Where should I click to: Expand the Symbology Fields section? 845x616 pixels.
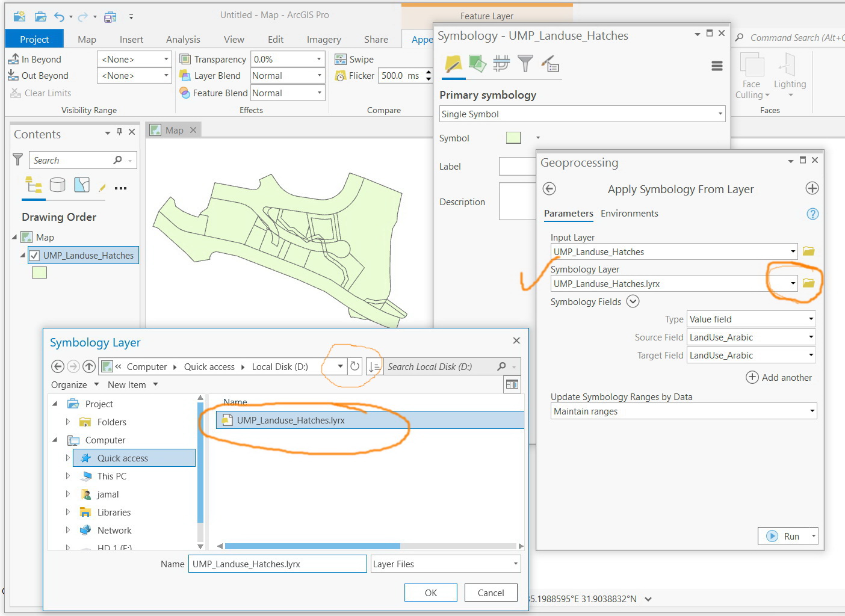tap(633, 301)
